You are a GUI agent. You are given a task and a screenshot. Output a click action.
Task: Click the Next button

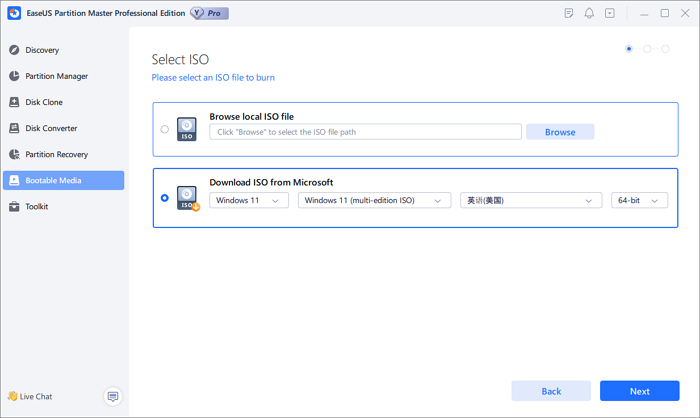639,391
